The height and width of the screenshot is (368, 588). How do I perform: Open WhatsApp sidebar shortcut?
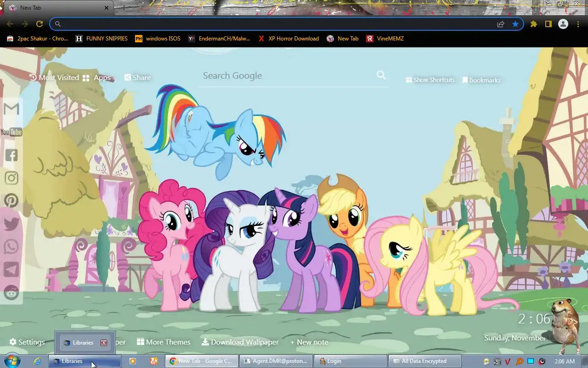point(11,247)
